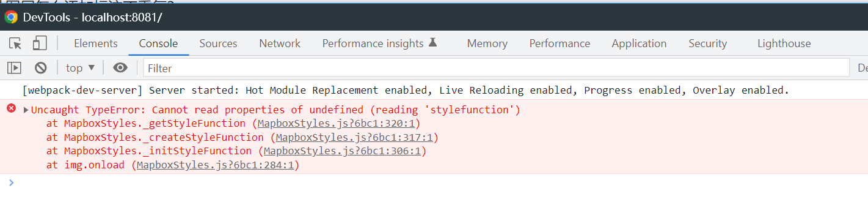Screen dimensions: 868x221
Task: Open the top context dropdown
Action: 81,68
